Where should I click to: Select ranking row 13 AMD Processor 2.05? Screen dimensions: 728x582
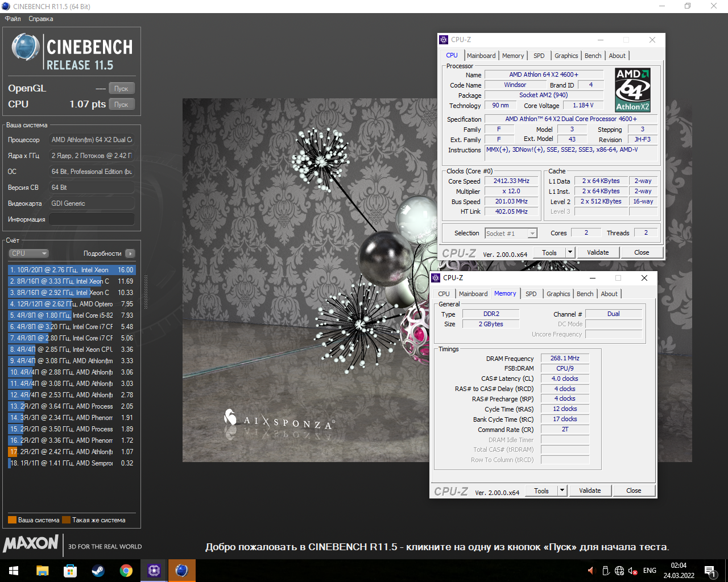coord(72,406)
